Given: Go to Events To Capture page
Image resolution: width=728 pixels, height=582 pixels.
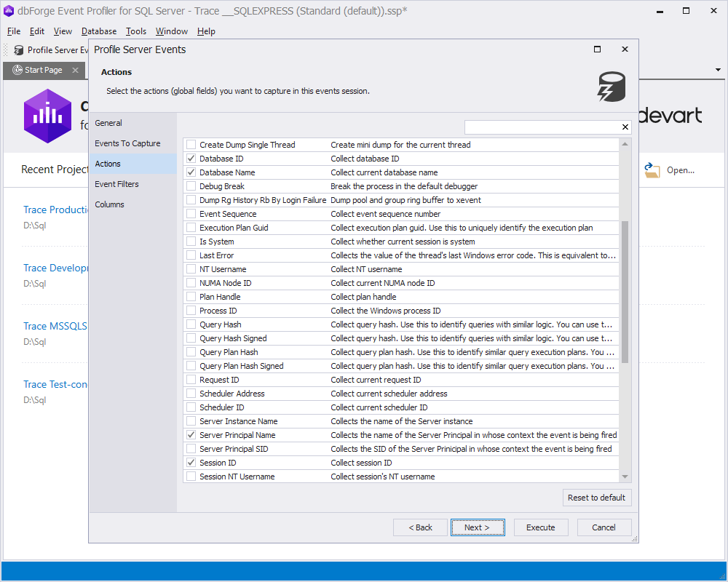Looking at the screenshot, I should click(x=132, y=143).
